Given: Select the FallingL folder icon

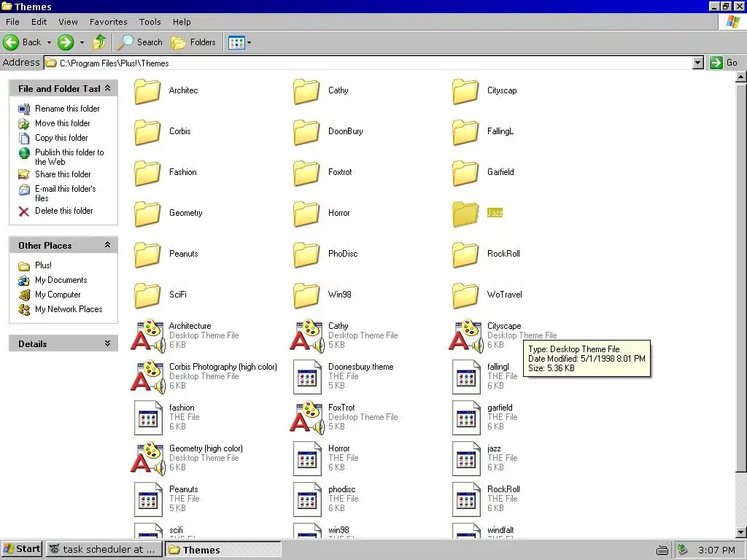Looking at the screenshot, I should pyautogui.click(x=465, y=132).
